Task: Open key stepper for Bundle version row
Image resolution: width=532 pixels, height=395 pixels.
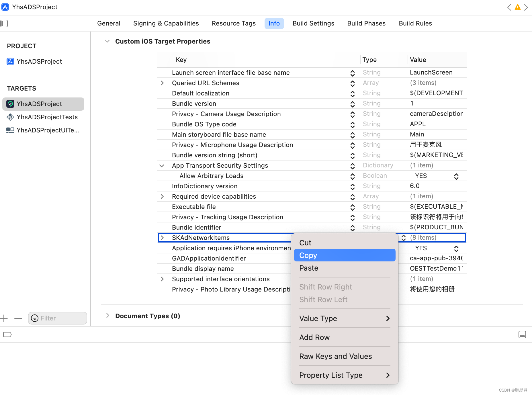Action: [353, 104]
